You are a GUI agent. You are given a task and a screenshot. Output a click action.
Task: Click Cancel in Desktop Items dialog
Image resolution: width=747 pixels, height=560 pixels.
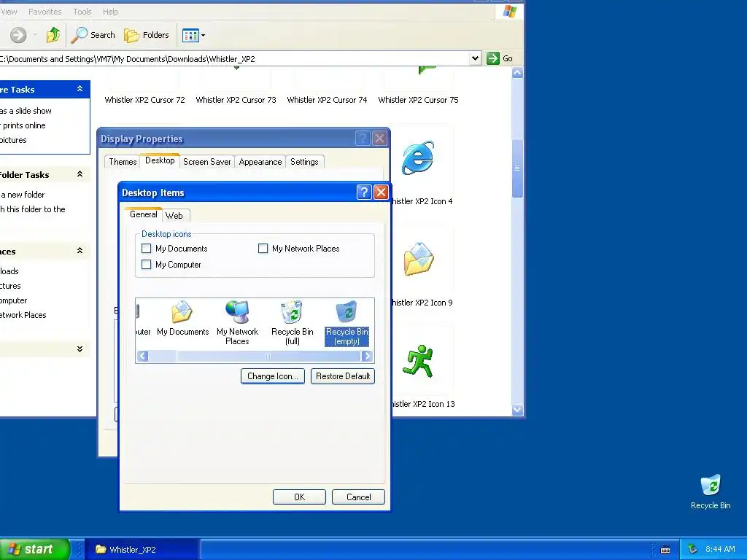tap(358, 497)
